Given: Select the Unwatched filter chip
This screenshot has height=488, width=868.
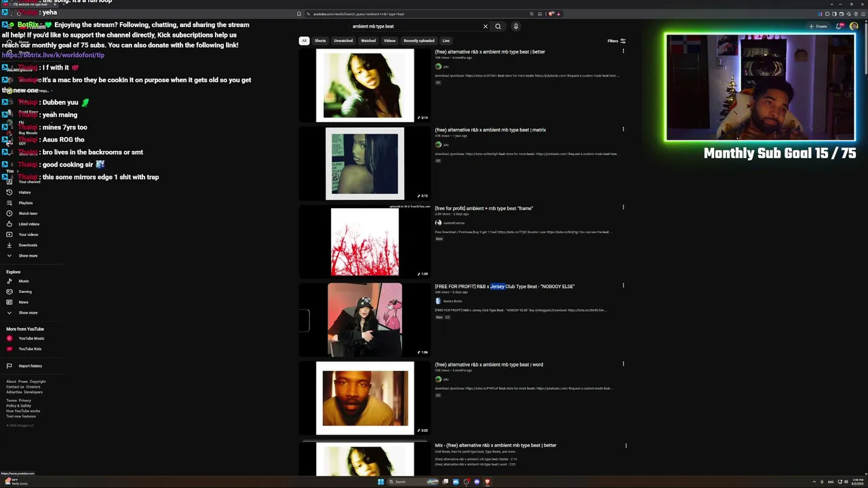Looking at the screenshot, I should coord(343,41).
